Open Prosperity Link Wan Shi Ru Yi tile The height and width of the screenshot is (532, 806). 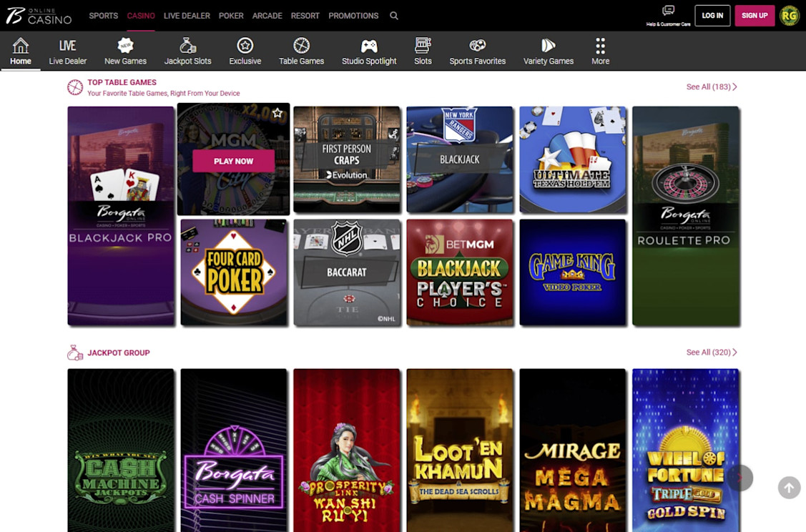coord(346,450)
